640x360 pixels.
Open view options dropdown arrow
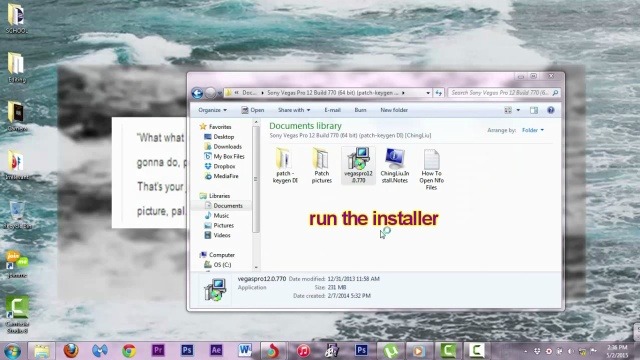518,110
